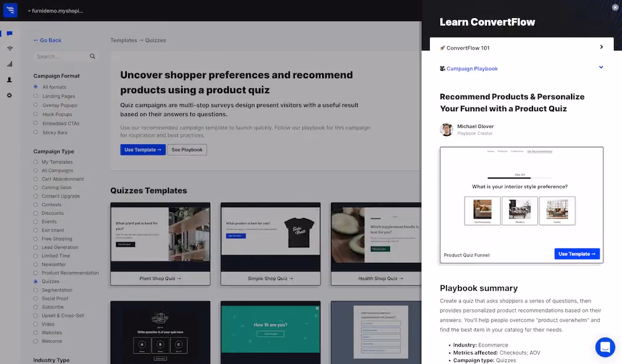
Task: Open the How fit are you? template
Action: pyautogui.click(x=271, y=332)
